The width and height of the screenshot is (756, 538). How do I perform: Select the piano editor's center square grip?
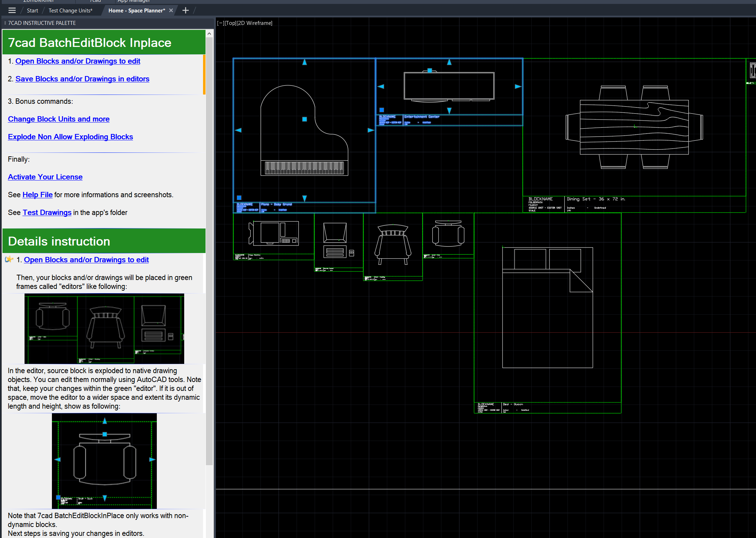coord(304,119)
